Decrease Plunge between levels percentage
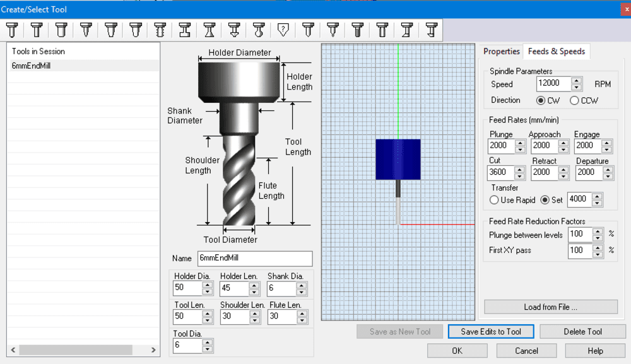 [598, 238]
